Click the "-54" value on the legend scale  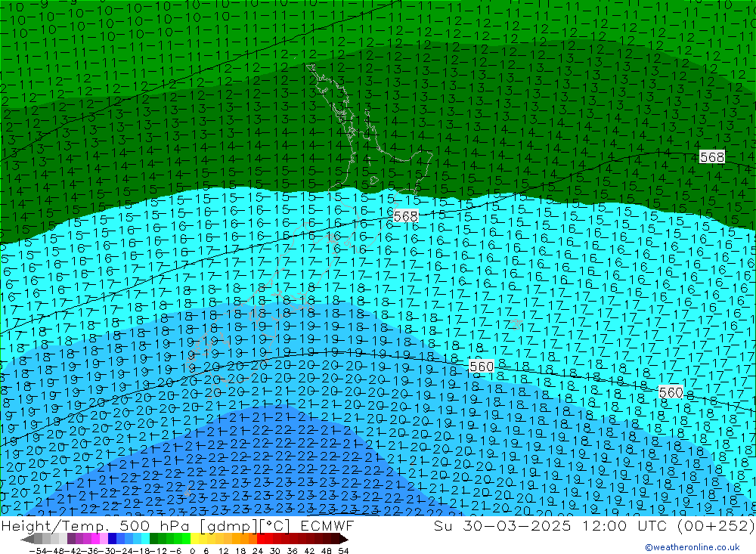coord(38,551)
